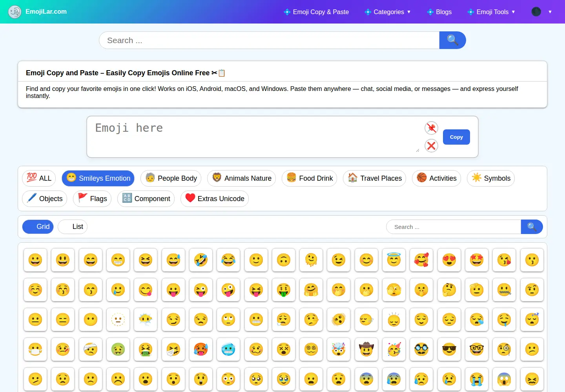The width and height of the screenshot is (565, 392).
Task: Open the EmojiLar.com home logo
Action: [38, 12]
